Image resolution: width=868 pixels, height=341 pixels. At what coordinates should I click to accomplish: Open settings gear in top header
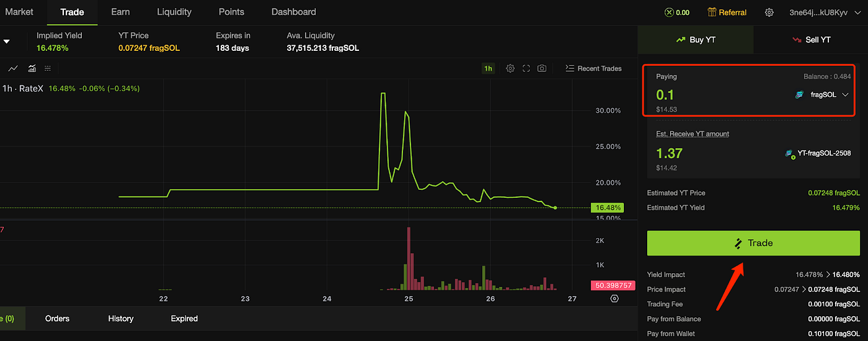[x=769, y=12]
